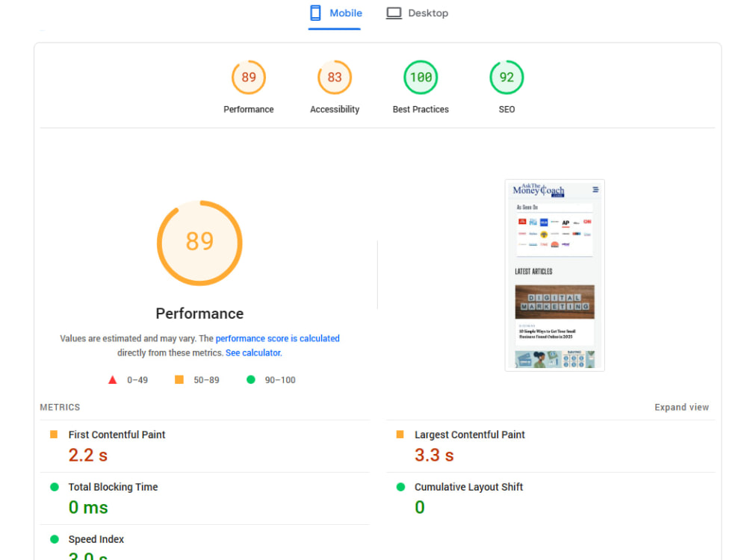Screen dimensions: 747x560
Task: Click the SEO category label
Action: [507, 110]
